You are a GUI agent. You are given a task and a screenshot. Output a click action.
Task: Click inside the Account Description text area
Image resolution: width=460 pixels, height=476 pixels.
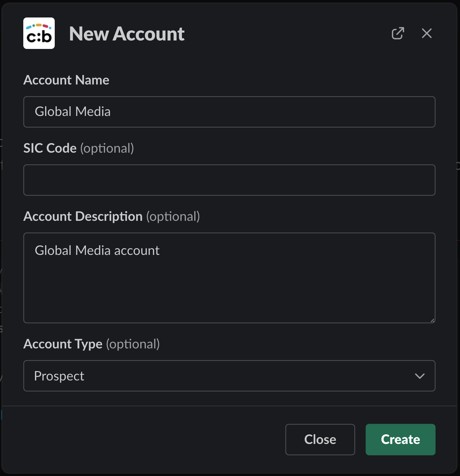(229, 285)
